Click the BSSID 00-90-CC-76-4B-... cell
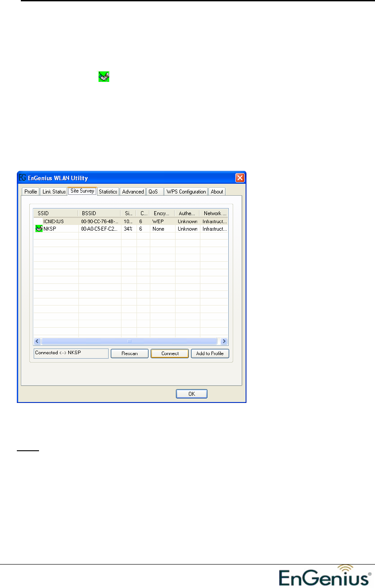The height and width of the screenshot is (588, 375). coord(100,221)
